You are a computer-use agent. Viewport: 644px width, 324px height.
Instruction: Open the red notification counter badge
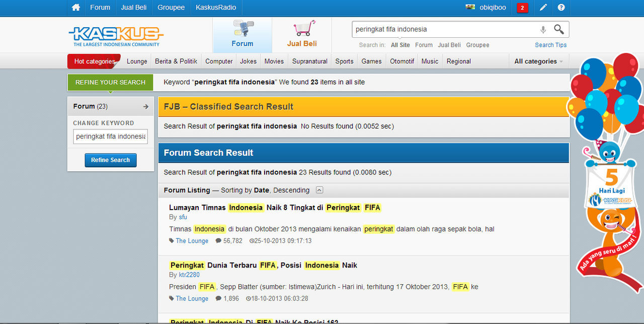[522, 8]
